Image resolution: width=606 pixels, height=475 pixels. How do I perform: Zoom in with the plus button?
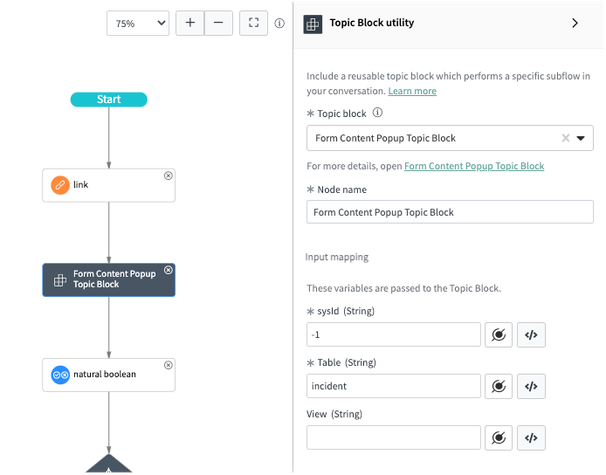(190, 23)
